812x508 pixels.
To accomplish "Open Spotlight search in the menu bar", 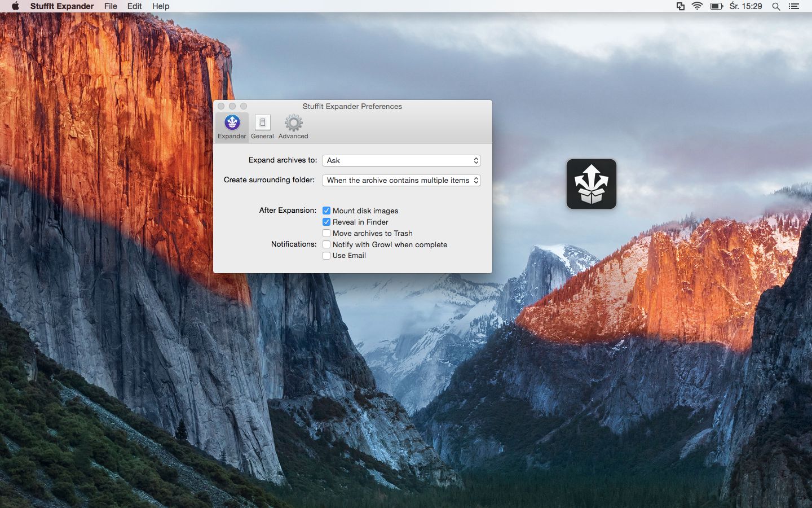I will 776,6.
